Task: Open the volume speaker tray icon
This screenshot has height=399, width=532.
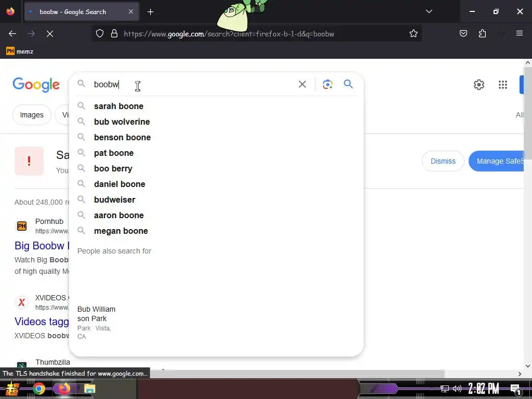Action: (457, 389)
